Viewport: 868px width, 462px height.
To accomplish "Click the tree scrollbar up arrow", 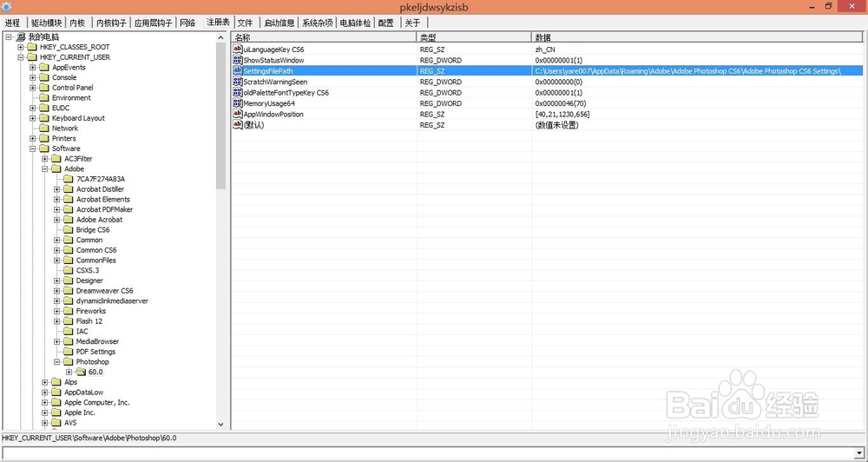I will [x=220, y=37].
